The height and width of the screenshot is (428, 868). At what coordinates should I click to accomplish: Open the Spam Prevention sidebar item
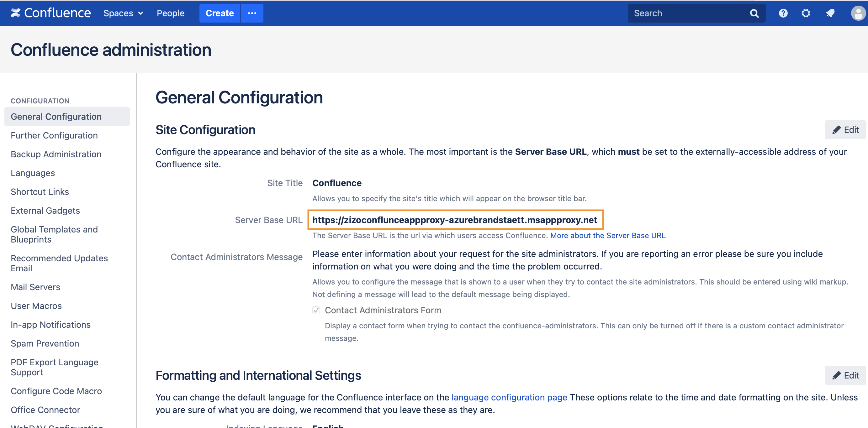tap(45, 343)
